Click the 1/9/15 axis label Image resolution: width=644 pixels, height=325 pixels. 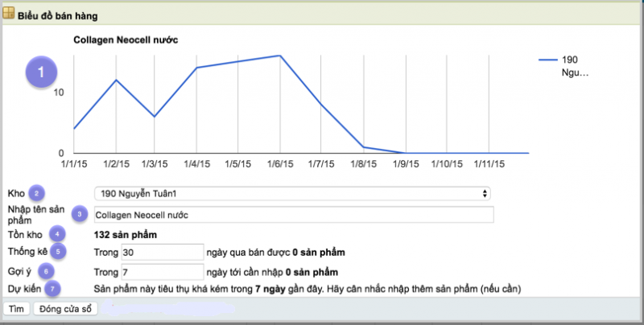coord(406,164)
